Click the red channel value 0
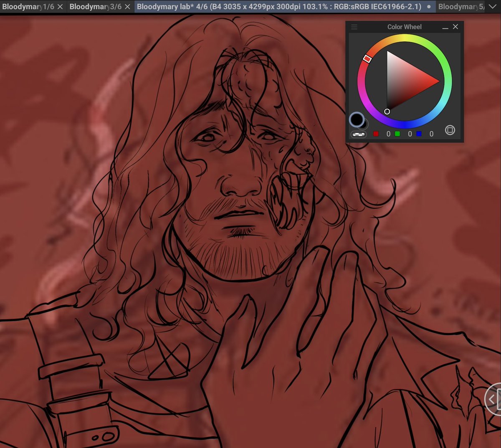Screen dimensions: 501x448 (388, 134)
